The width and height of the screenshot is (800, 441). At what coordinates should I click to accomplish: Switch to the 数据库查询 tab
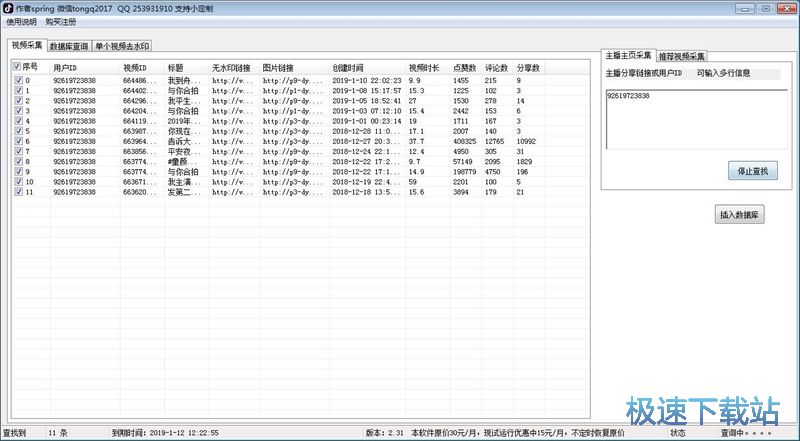69,46
